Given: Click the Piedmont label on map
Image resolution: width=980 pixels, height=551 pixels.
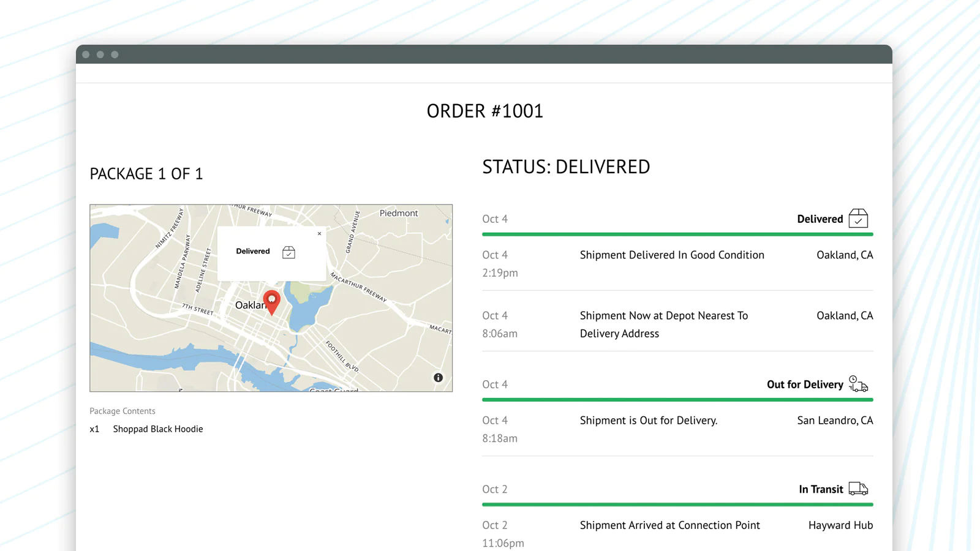Looking at the screenshot, I should 399,213.
